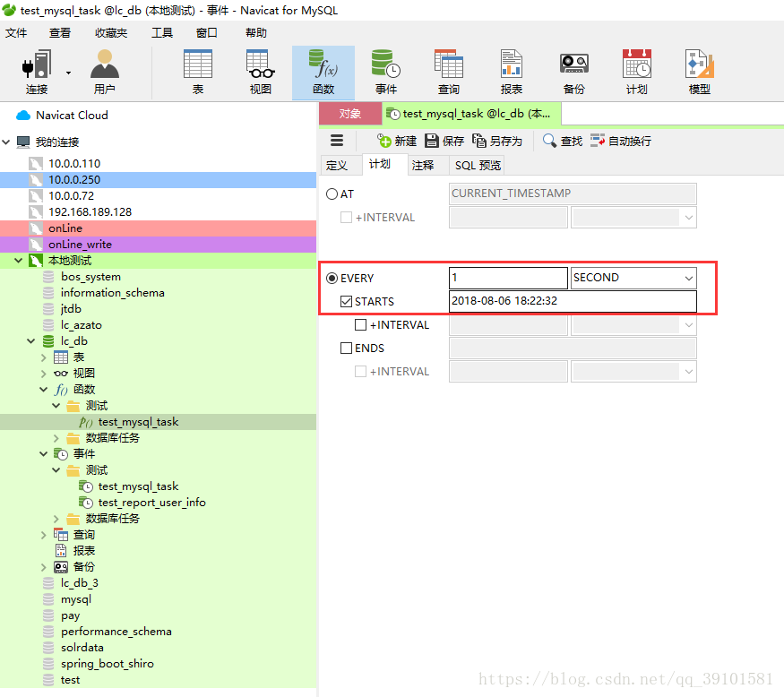Image resolution: width=784 pixels, height=697 pixels.
Task: Open the Event (事件) toolbar icon
Action: tap(386, 72)
